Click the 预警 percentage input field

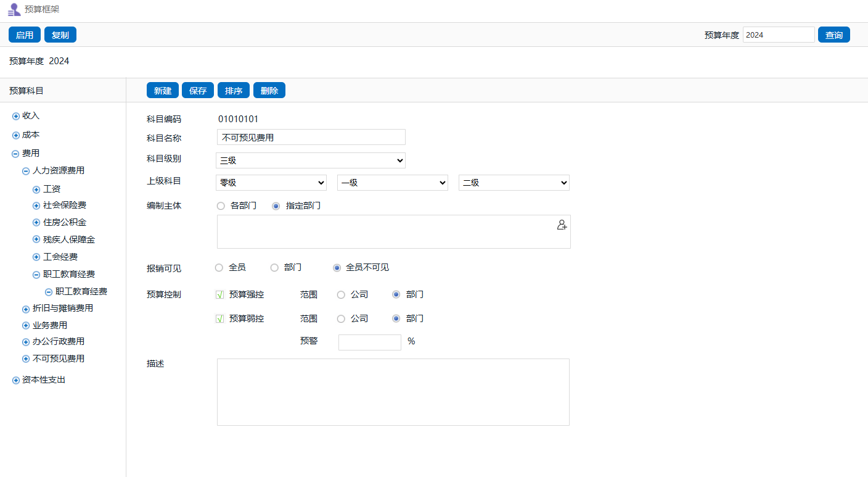point(369,342)
